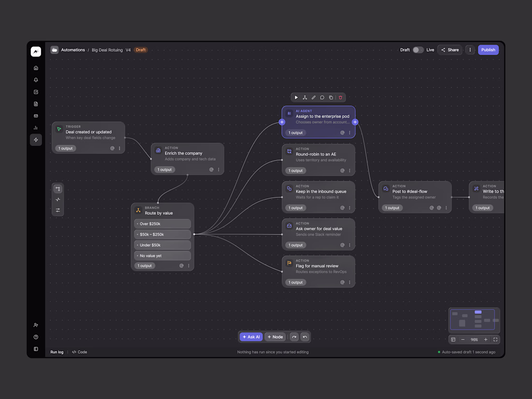Open help question mark icon in sidebar
Screen dimensions: 532x399
[36, 337]
